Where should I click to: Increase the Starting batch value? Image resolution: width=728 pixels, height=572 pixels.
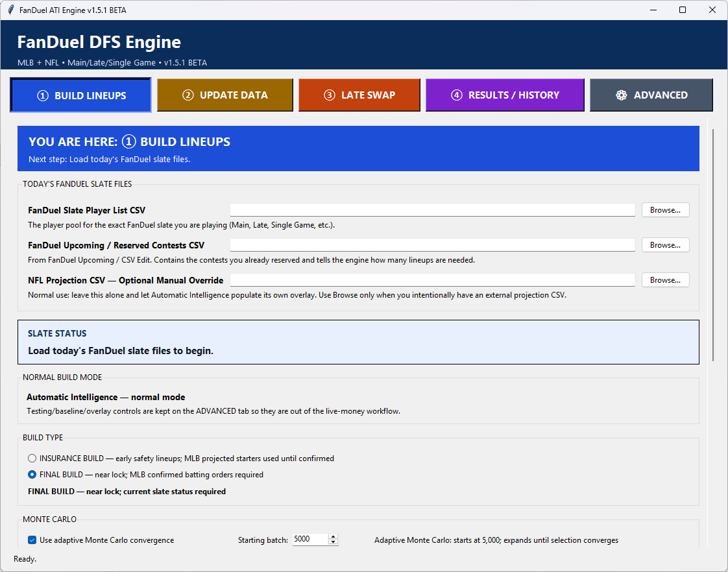click(x=333, y=537)
